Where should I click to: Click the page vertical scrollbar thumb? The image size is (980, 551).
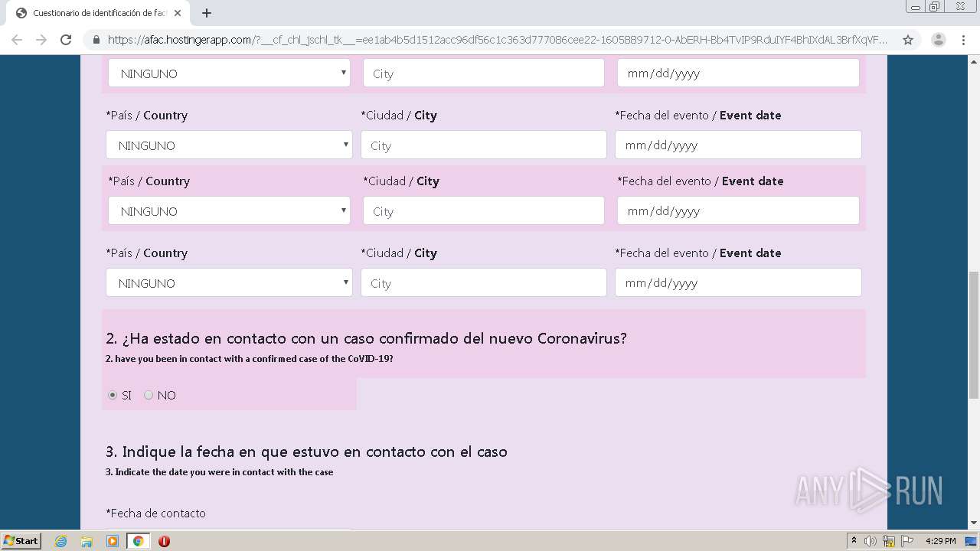(x=973, y=334)
